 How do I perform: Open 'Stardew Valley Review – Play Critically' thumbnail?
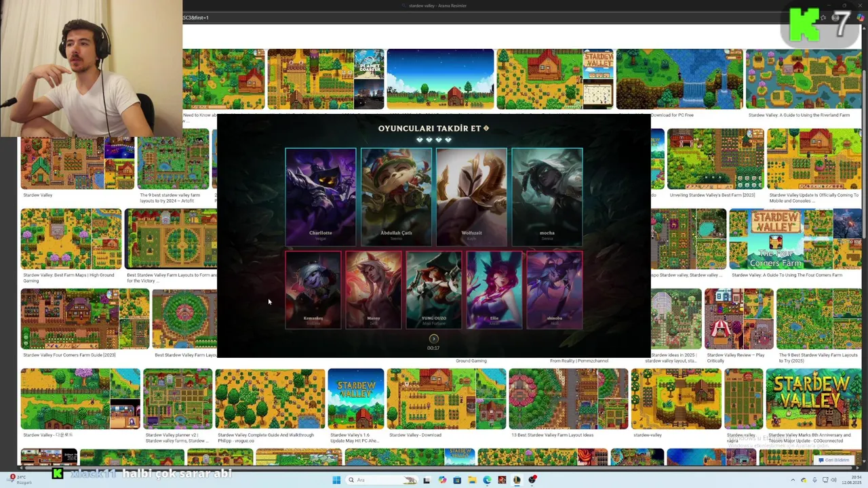(738, 319)
